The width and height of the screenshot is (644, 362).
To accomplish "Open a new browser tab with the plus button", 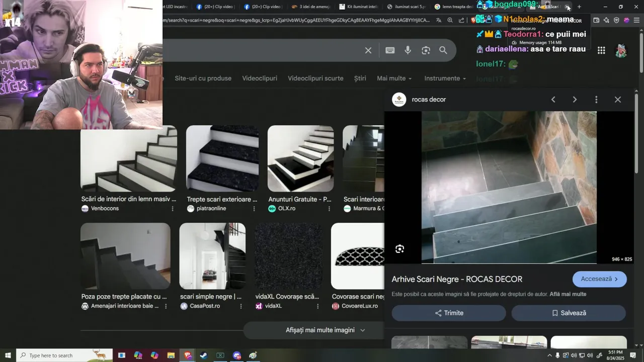I will coord(579,7).
